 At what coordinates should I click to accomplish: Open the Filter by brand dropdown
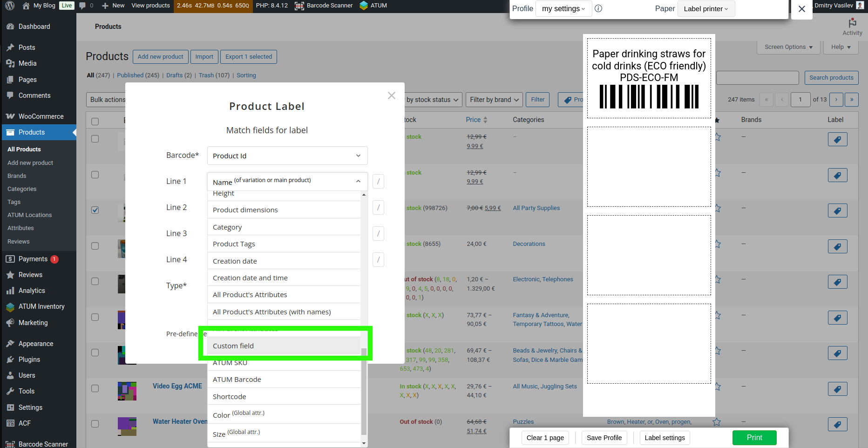[x=494, y=100]
